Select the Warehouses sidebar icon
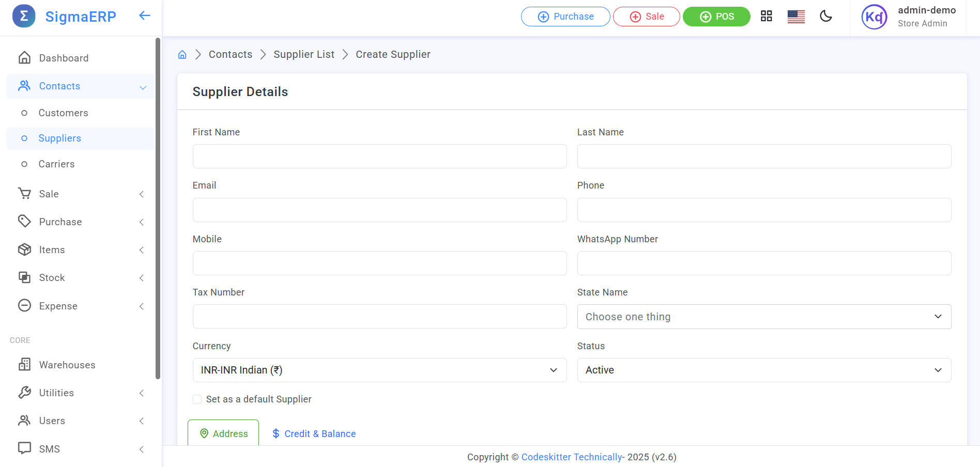This screenshot has width=980, height=467. [x=24, y=365]
